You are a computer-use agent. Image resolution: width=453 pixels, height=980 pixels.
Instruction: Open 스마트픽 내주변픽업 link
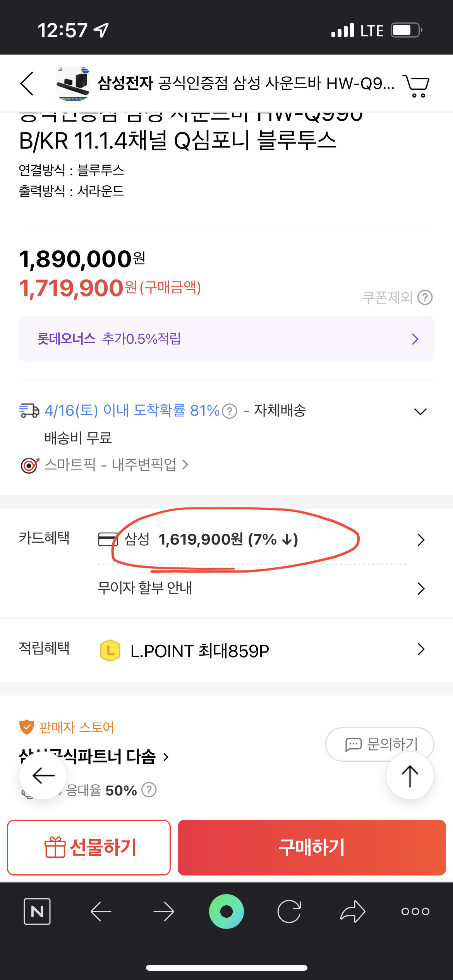[116, 464]
